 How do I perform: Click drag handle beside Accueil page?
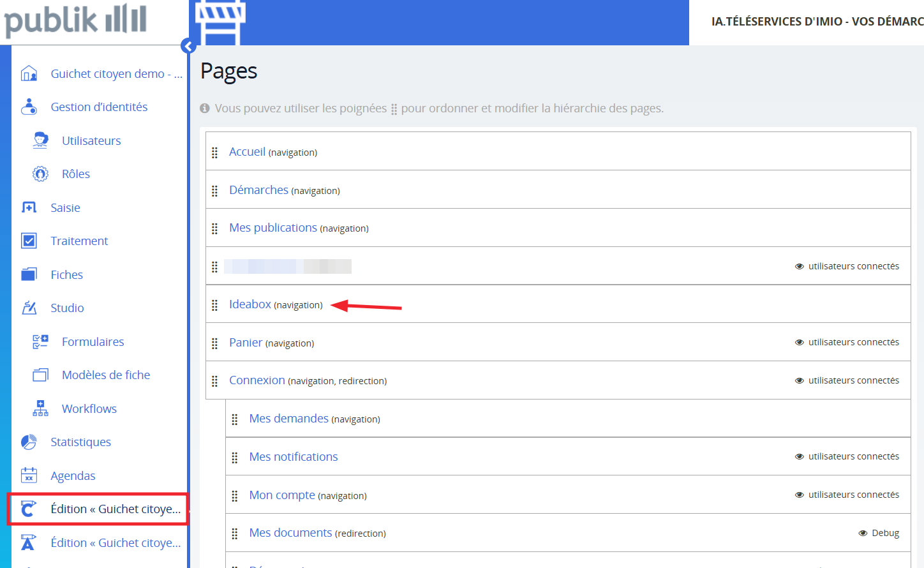pyautogui.click(x=215, y=153)
